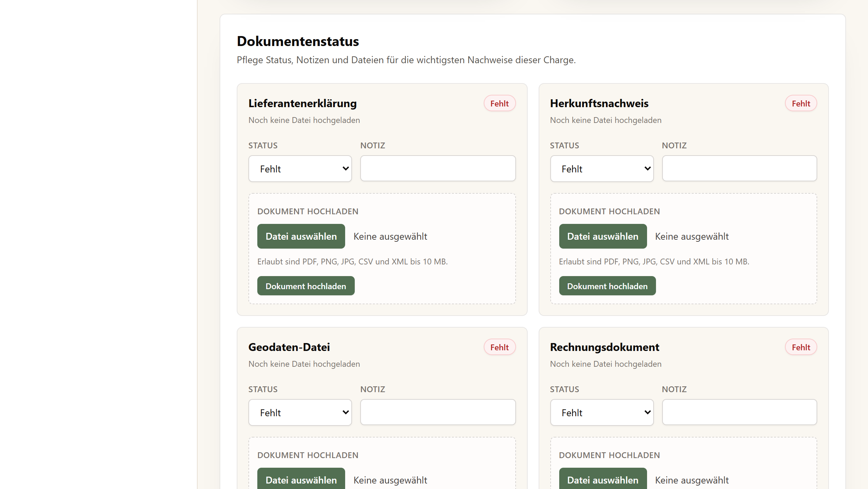Open the Rechnungsdokument status dropdown
This screenshot has width=868, height=489.
(x=602, y=412)
